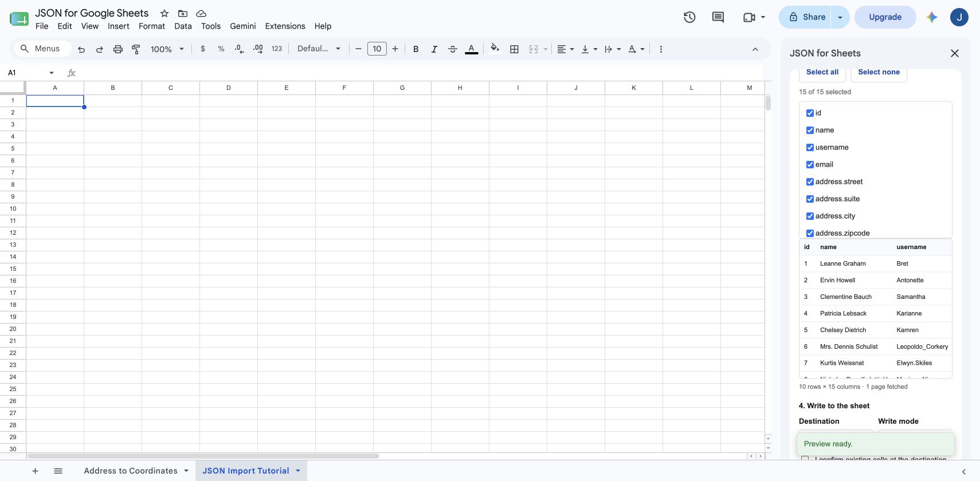Open the Format menu

coord(152,26)
